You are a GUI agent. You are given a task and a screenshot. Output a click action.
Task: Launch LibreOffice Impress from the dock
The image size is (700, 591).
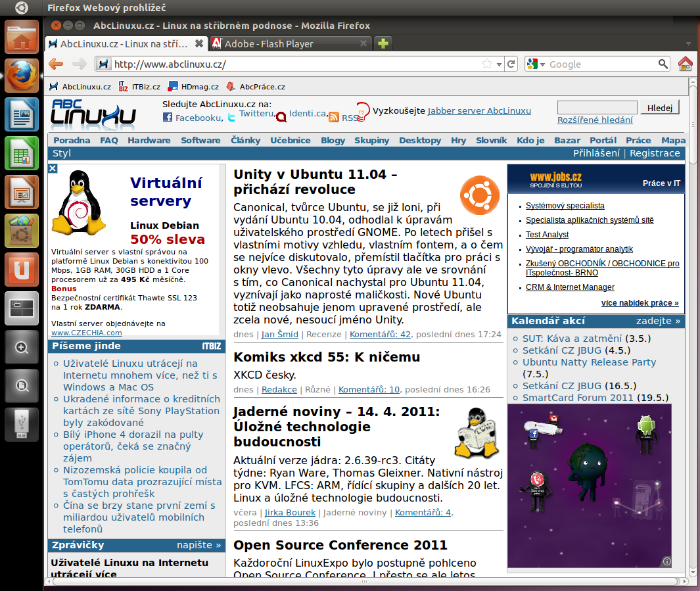tap(22, 192)
